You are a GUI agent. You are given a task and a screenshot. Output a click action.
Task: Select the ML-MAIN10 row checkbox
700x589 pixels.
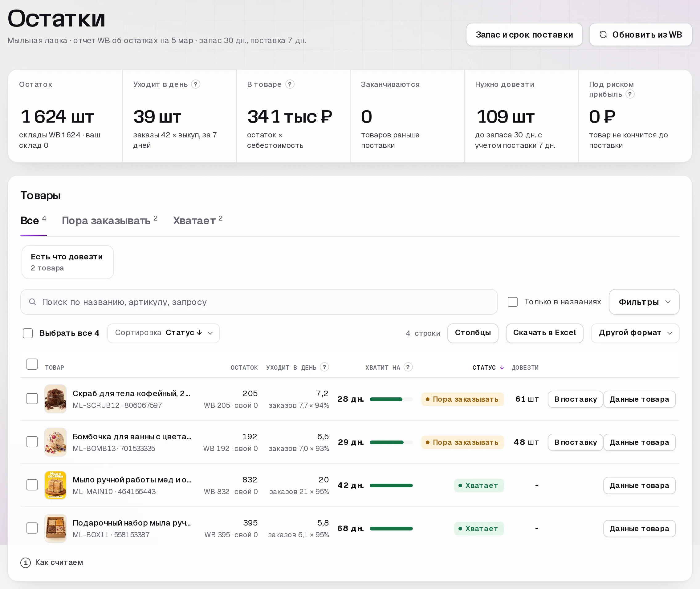(32, 485)
